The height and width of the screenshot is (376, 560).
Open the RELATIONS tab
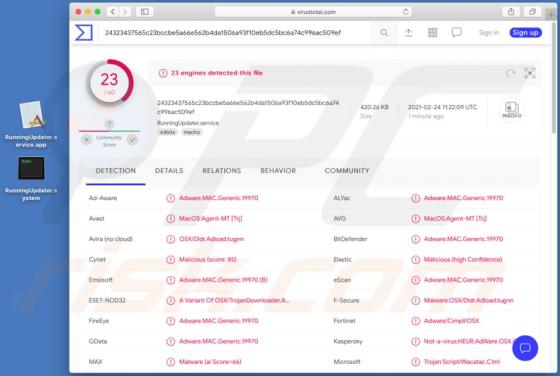pos(221,171)
